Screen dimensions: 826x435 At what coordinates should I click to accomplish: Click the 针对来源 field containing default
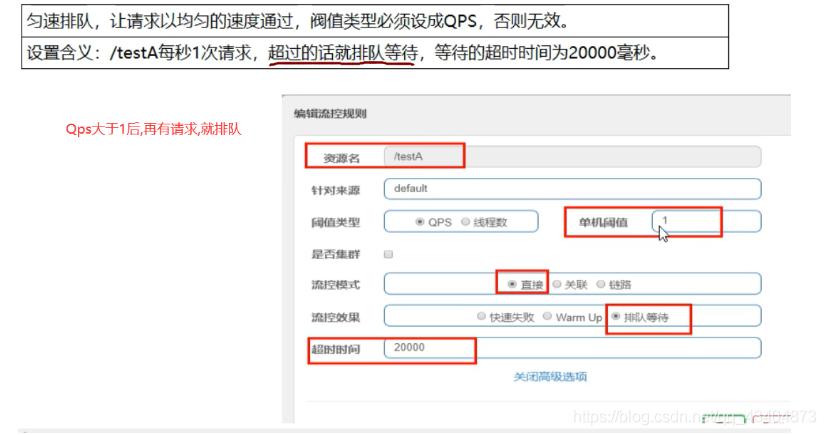point(573,189)
